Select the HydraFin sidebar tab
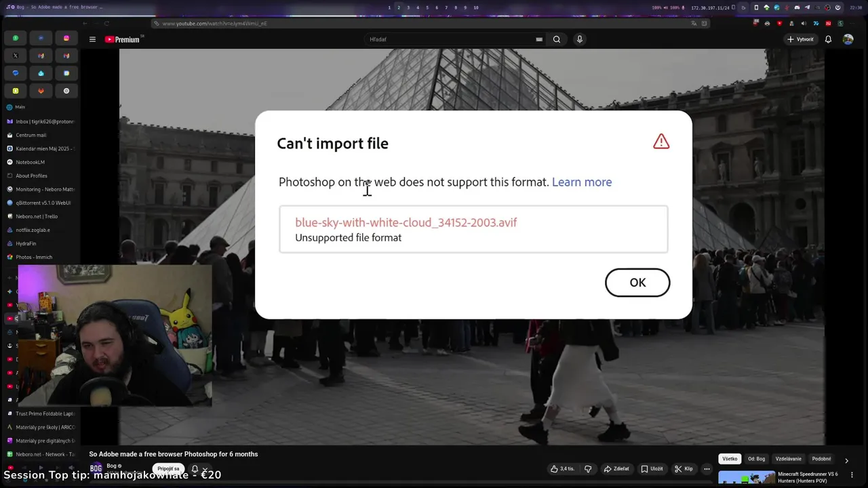 click(x=41, y=243)
